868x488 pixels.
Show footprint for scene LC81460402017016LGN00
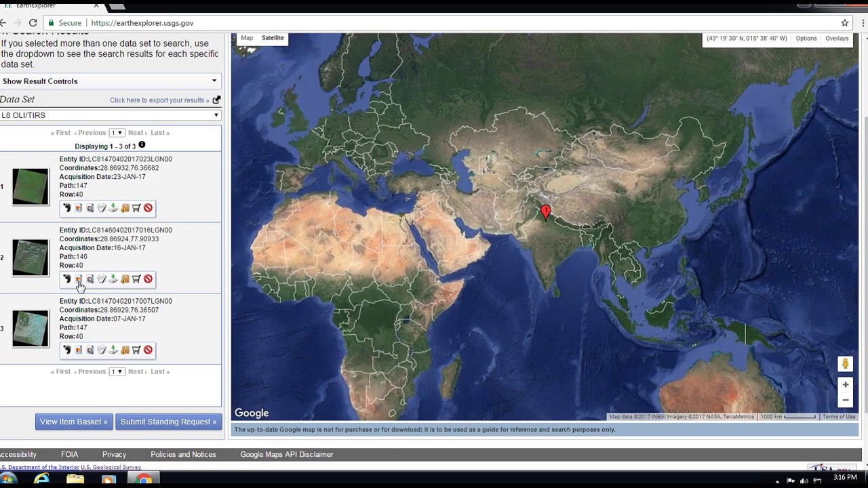coord(67,279)
